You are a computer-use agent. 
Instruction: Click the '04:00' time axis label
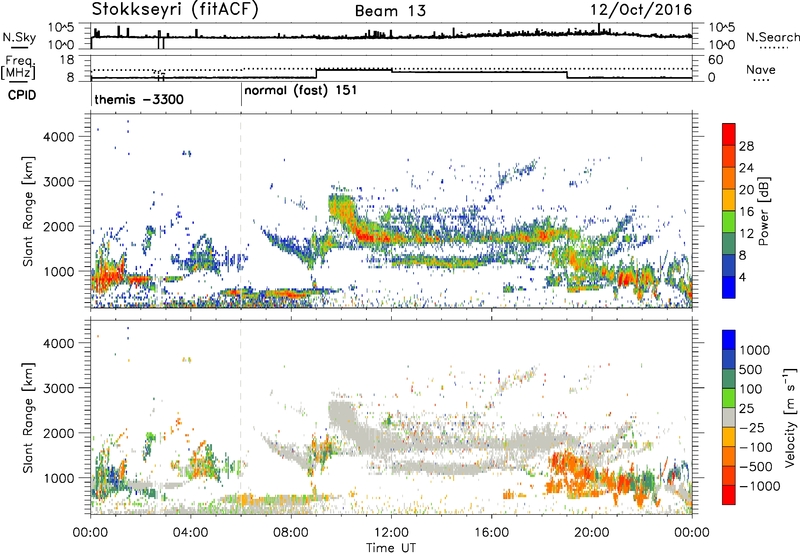click(x=191, y=533)
